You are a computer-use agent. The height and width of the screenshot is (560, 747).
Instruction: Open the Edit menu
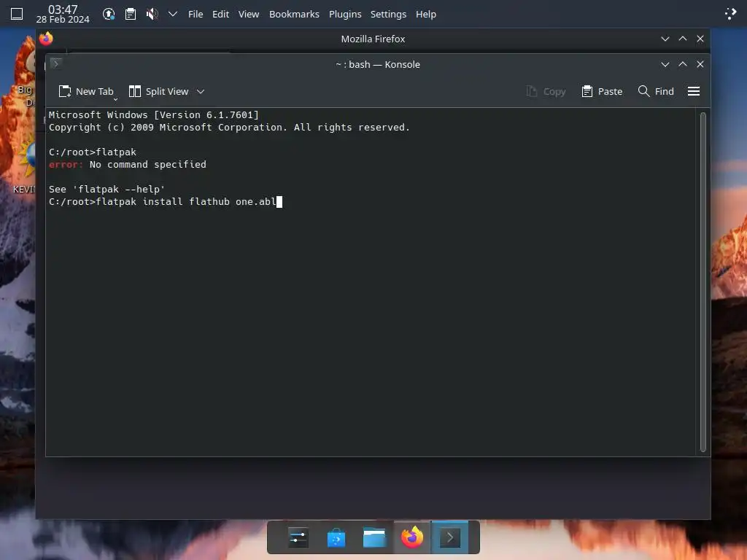(x=220, y=15)
